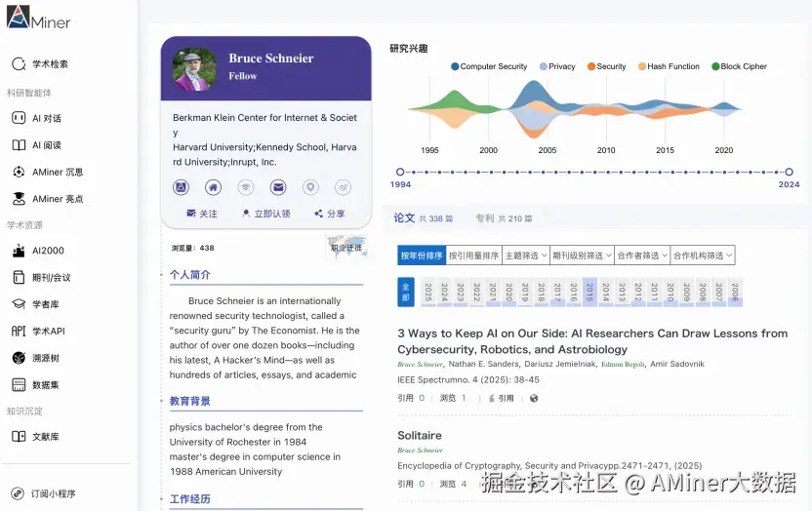Open the AMiner logo homepage
This screenshot has width=812, height=511.
click(38, 18)
